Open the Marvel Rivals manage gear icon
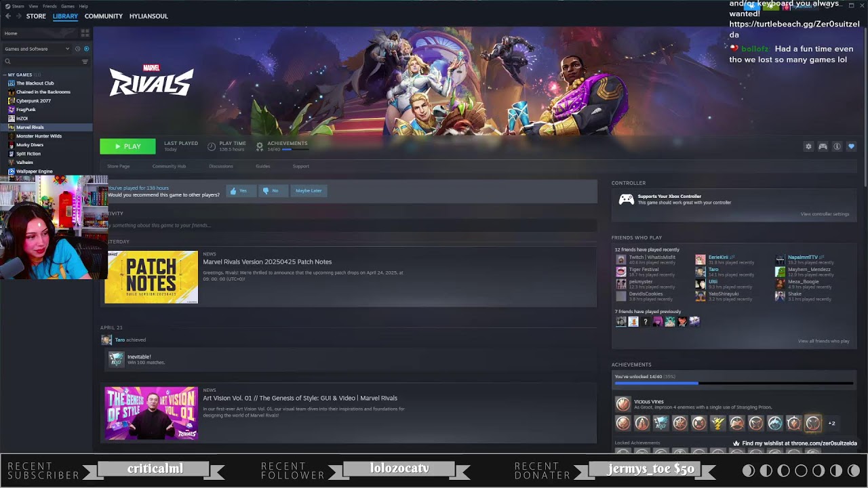 [x=808, y=146]
